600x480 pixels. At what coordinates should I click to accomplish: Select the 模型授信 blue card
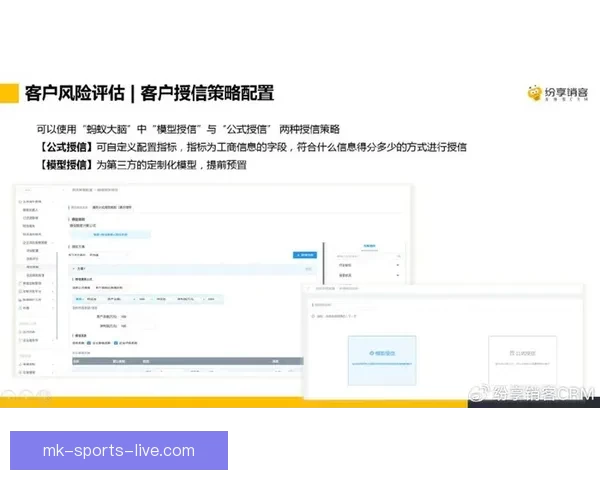[382, 360]
